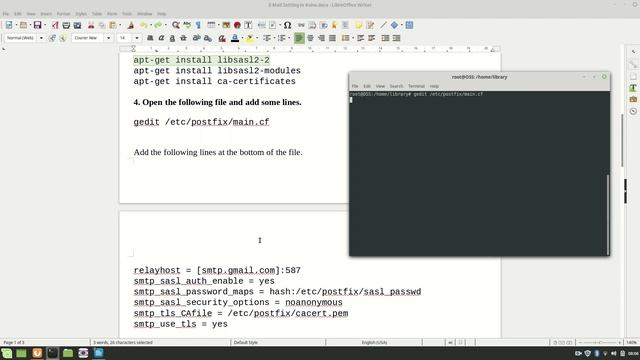Toggle Strikethrough formatting
The height and width of the screenshot is (360, 640).
click(x=183, y=38)
